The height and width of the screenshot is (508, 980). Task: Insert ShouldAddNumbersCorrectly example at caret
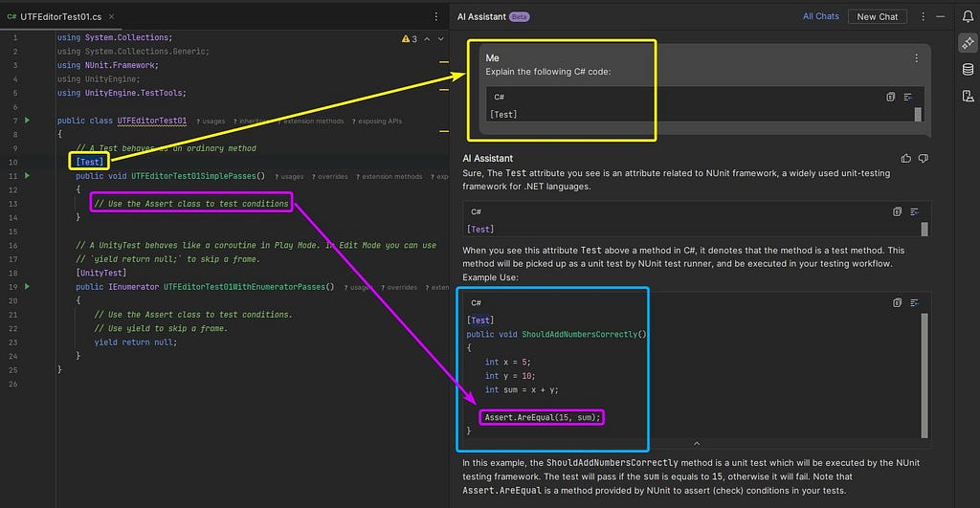pyautogui.click(x=914, y=302)
